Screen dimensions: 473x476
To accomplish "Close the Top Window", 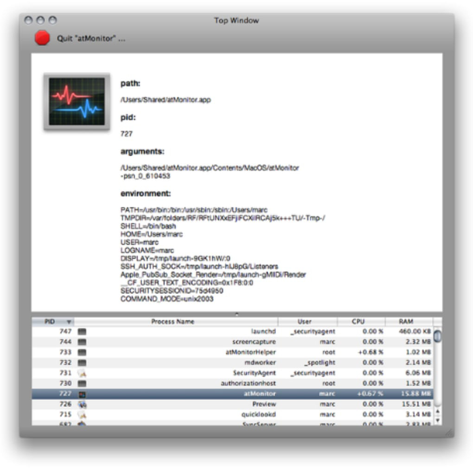I will click(x=28, y=20).
